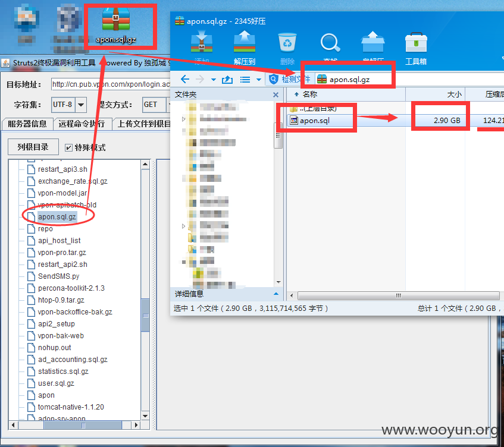Image resolution: width=504 pixels, height=447 pixels.
Task: Select api_host_list in file tree
Action: tap(59, 241)
